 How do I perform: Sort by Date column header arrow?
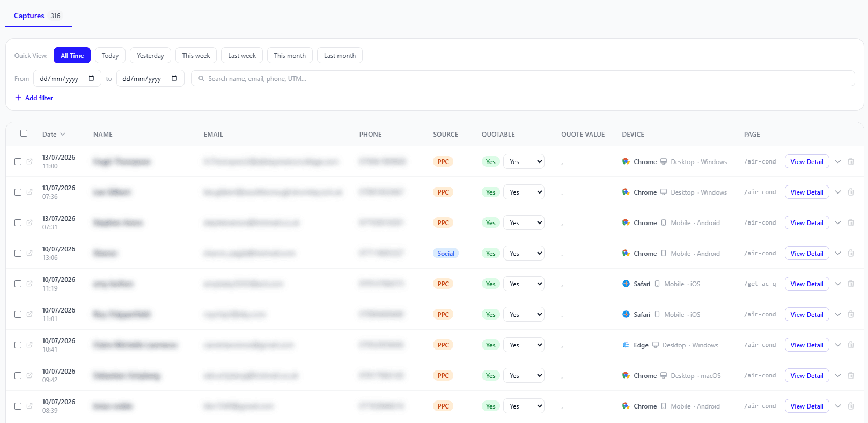pos(63,134)
